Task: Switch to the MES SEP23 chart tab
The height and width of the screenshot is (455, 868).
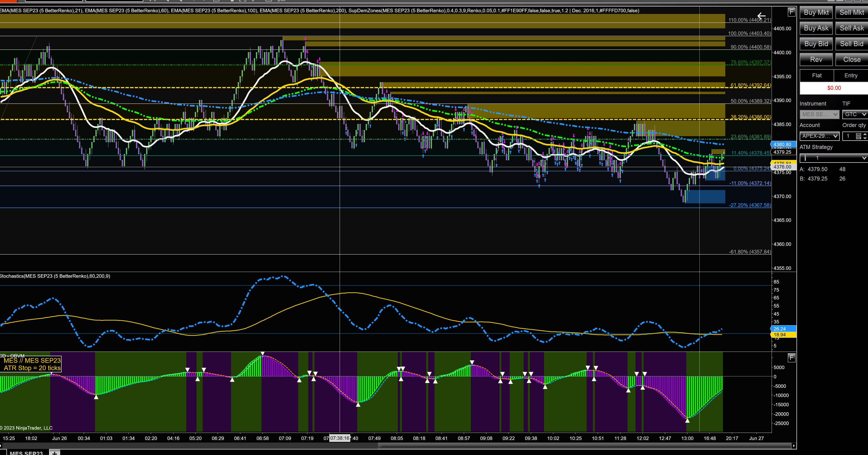Action: 26,453
